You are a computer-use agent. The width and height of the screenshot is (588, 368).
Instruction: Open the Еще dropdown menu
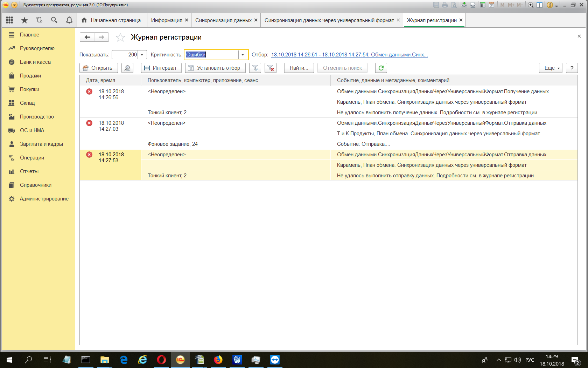550,68
